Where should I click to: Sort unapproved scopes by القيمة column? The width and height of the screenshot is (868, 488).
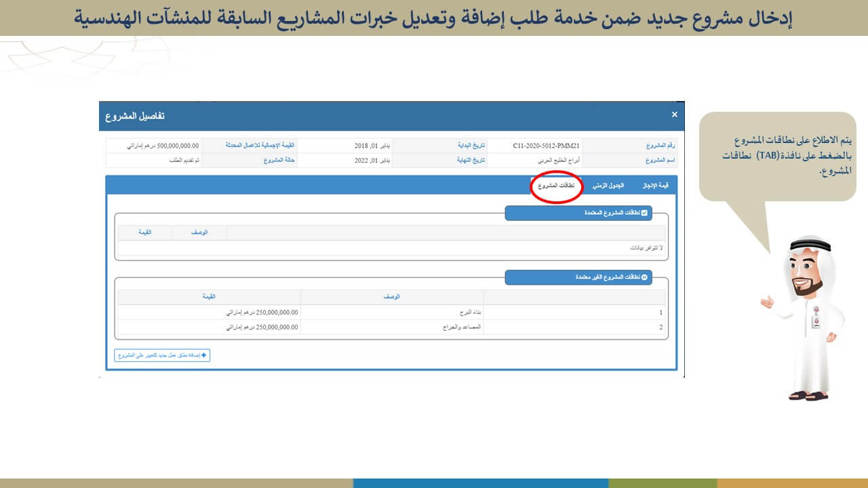point(209,297)
